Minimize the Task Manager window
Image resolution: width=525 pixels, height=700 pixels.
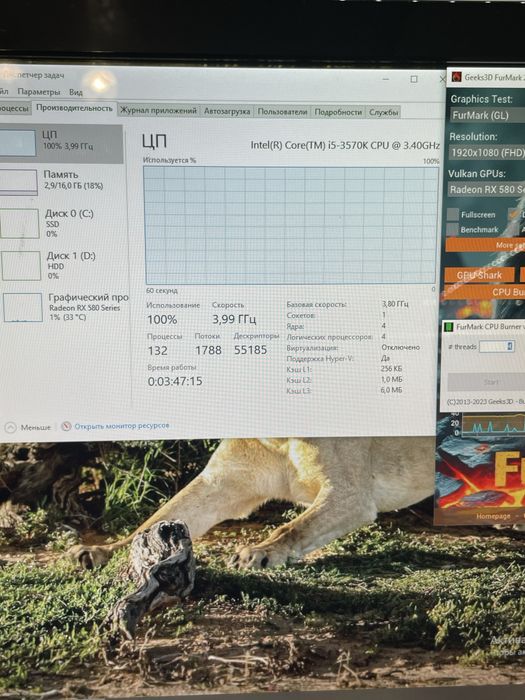[x=385, y=79]
